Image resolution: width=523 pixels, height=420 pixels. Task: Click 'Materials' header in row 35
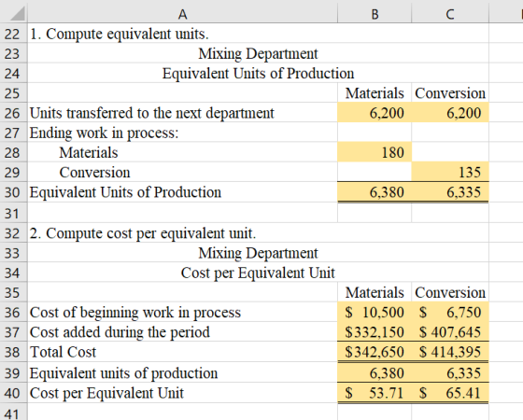tap(375, 293)
